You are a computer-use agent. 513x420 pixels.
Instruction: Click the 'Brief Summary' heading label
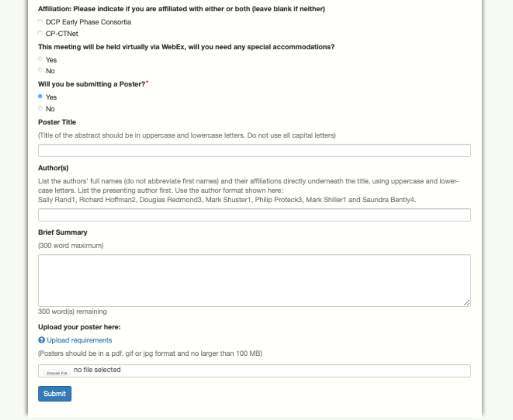pos(62,233)
